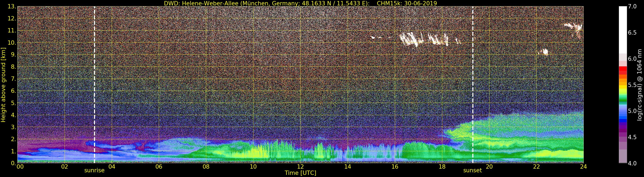The image size is (644, 177).
Task: Click the y-axis tick label '2.'
Action: coord(13,139)
